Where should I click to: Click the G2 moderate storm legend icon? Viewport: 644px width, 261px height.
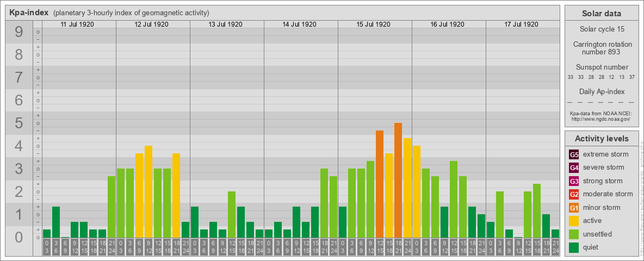pyautogui.click(x=574, y=194)
